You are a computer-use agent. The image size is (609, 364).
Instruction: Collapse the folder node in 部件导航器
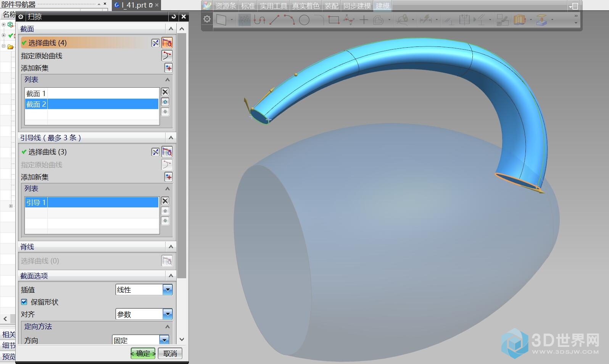(x=3, y=47)
